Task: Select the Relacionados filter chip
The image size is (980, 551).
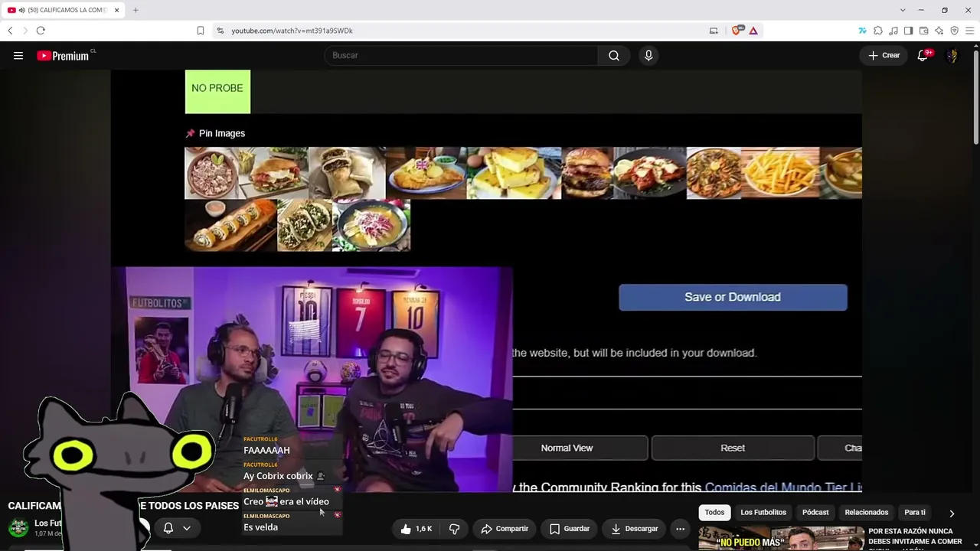Action: click(x=867, y=513)
